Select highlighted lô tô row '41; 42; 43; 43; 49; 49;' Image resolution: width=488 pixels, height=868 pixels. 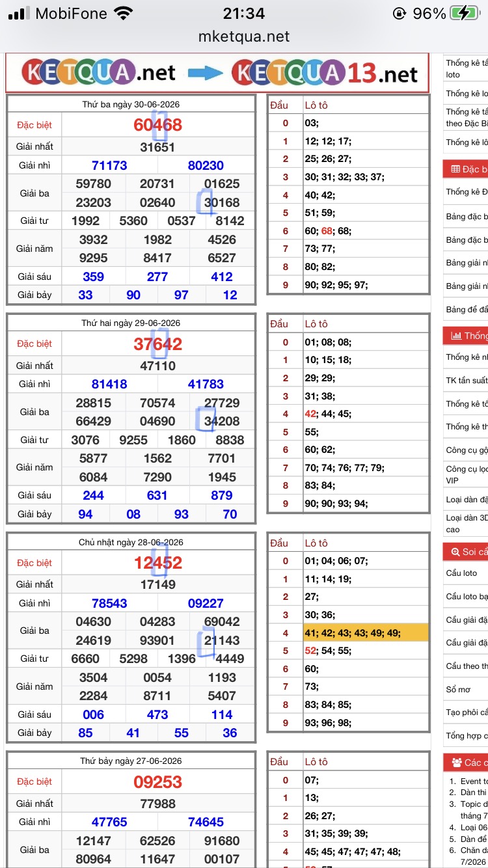[366, 632]
